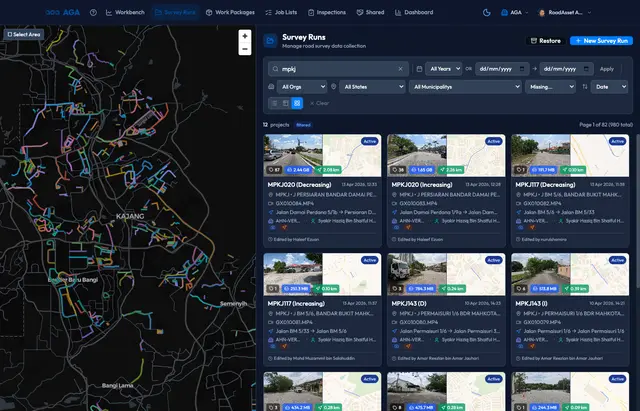Toggle the sort direction arrows icon

pos(584,87)
